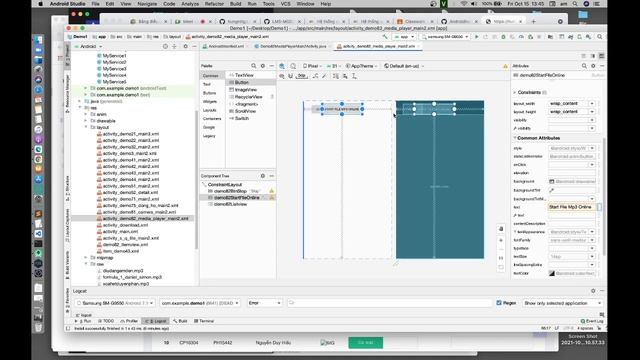Click the Infer Constraints wand icon
This screenshot has width=640, height=360.
[x=324, y=76]
